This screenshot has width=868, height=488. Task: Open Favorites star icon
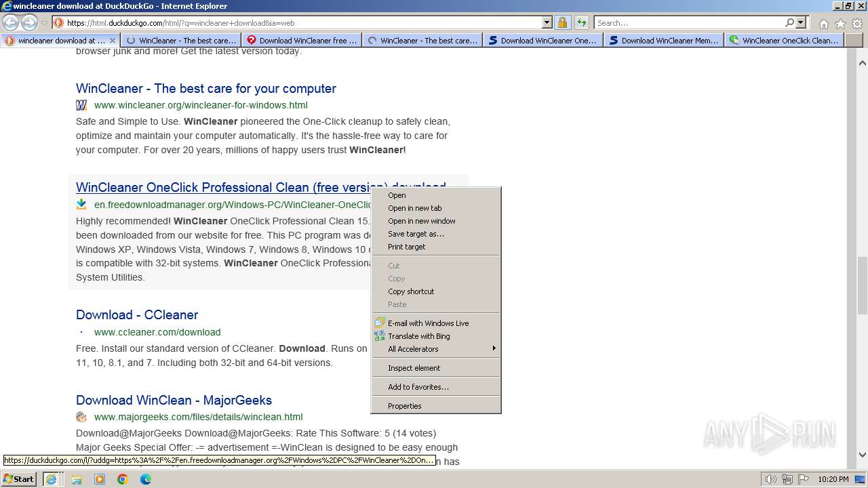tap(840, 23)
